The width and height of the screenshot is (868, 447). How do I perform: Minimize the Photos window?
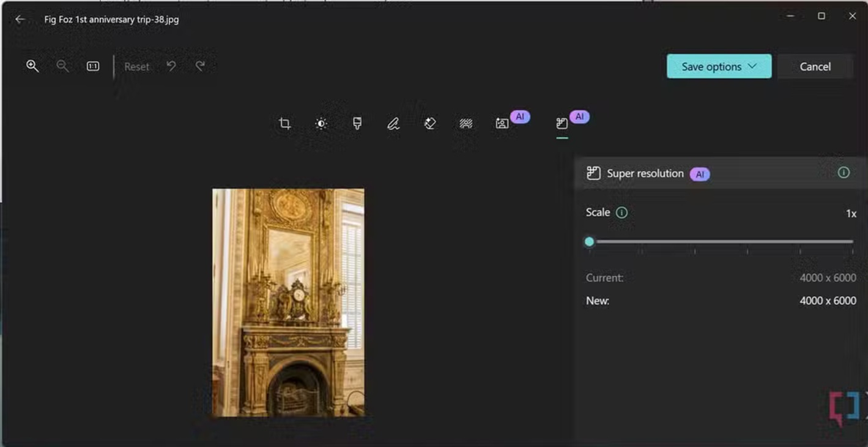click(x=790, y=16)
